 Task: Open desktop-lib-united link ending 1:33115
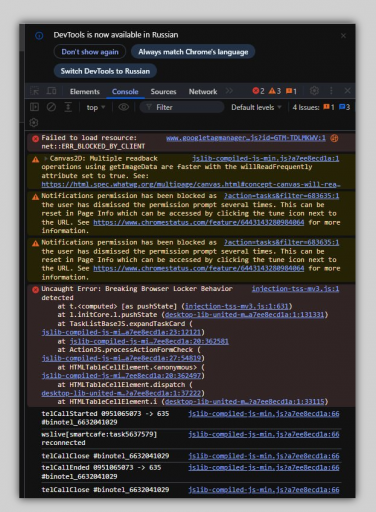pyautogui.click(x=244, y=402)
